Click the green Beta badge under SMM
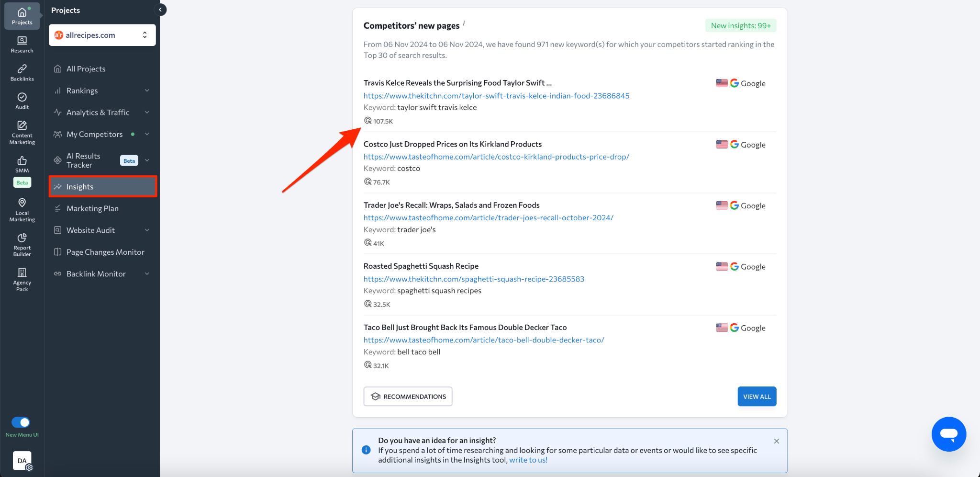This screenshot has width=980, height=477. [x=22, y=182]
